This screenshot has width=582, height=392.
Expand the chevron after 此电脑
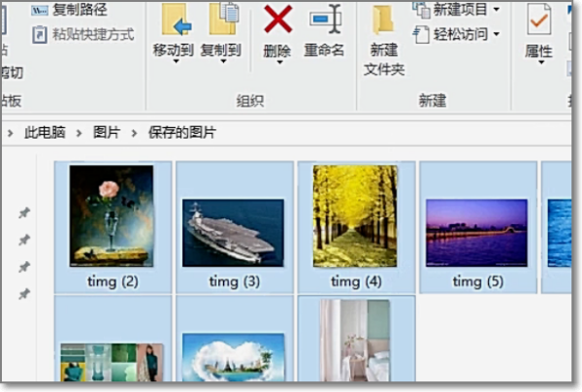point(79,133)
